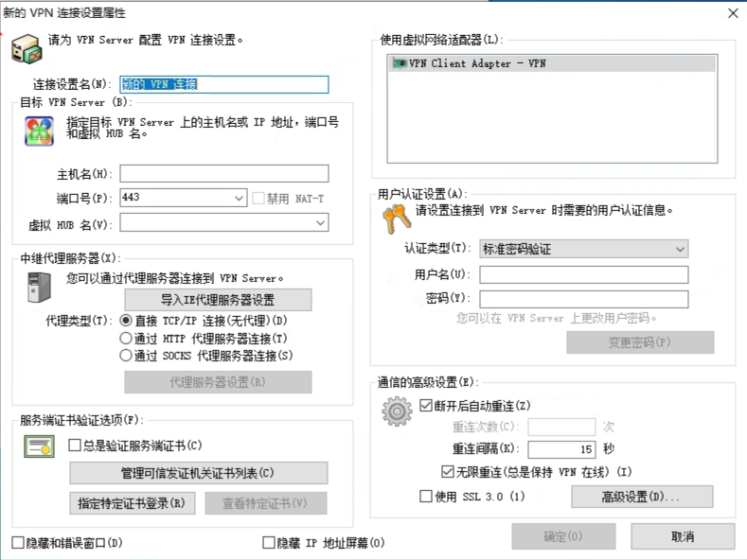
Task: Click 确定(O) button
Action: [x=563, y=536]
